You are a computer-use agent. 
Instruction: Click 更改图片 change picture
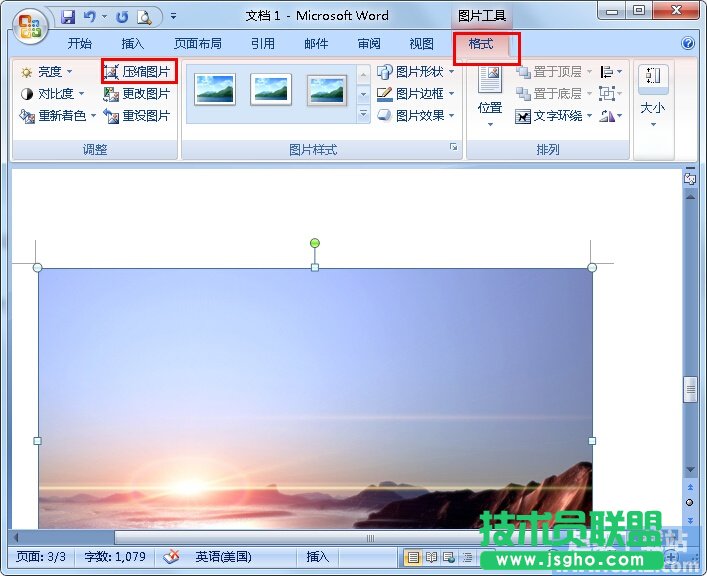pos(137,94)
